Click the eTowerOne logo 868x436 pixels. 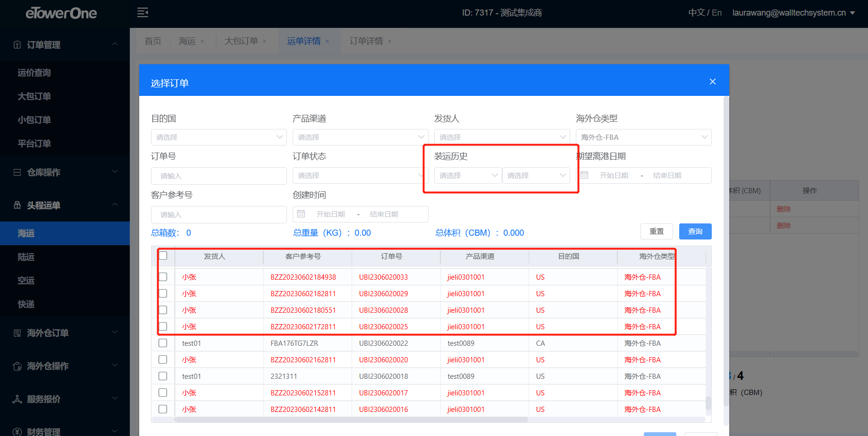point(61,13)
